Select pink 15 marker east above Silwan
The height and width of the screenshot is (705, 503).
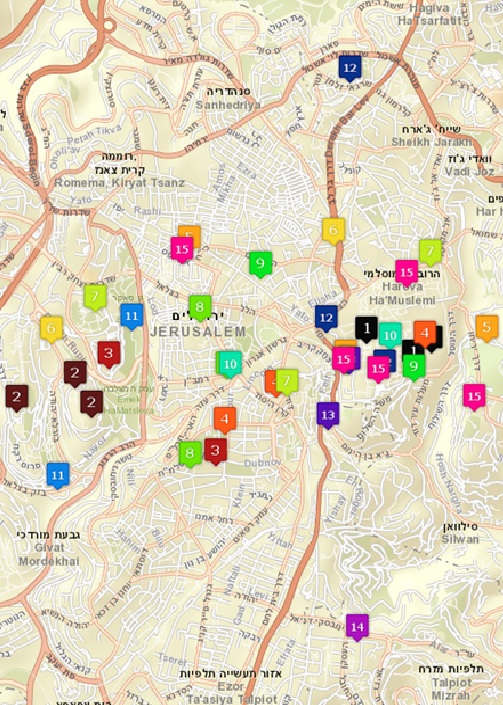[474, 397]
